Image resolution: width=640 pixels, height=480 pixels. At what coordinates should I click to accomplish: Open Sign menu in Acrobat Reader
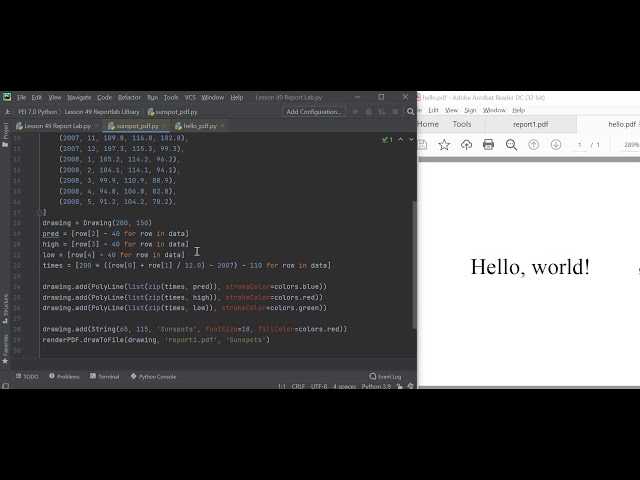tap(470, 110)
